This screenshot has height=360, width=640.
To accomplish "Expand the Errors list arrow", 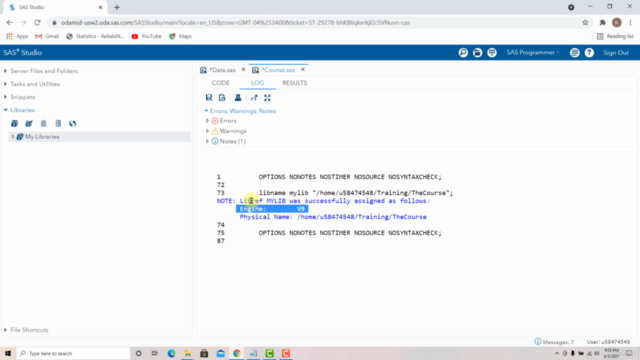I will [x=207, y=121].
